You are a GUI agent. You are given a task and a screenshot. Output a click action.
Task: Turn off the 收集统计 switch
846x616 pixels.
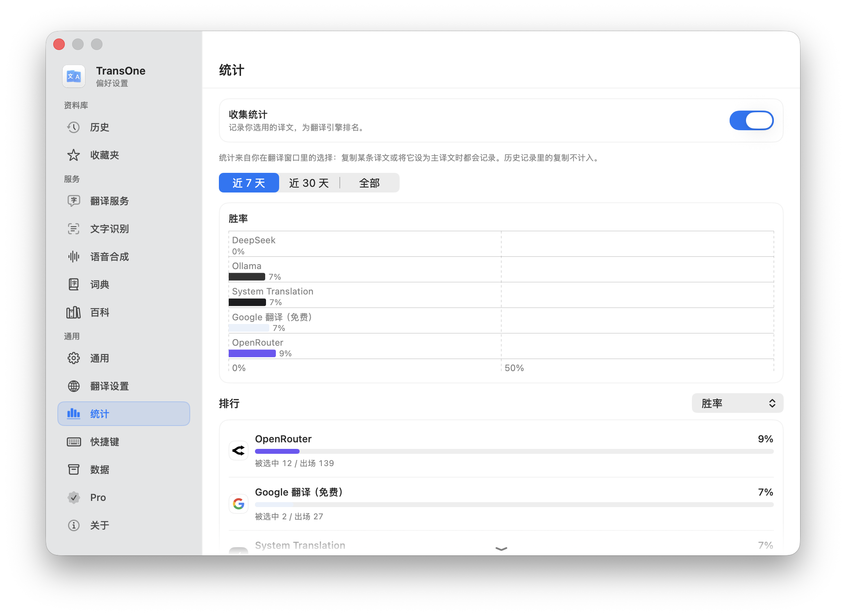pos(751,120)
